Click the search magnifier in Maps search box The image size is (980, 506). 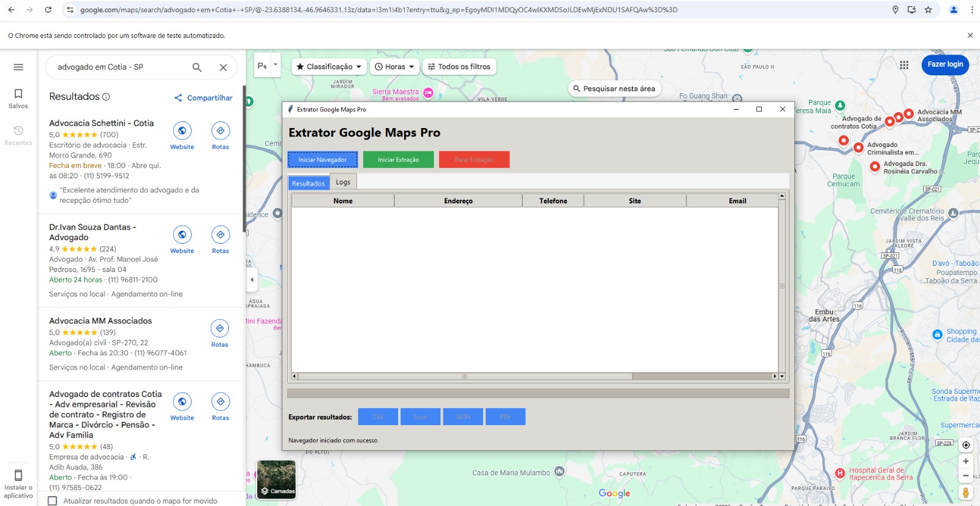click(x=197, y=67)
